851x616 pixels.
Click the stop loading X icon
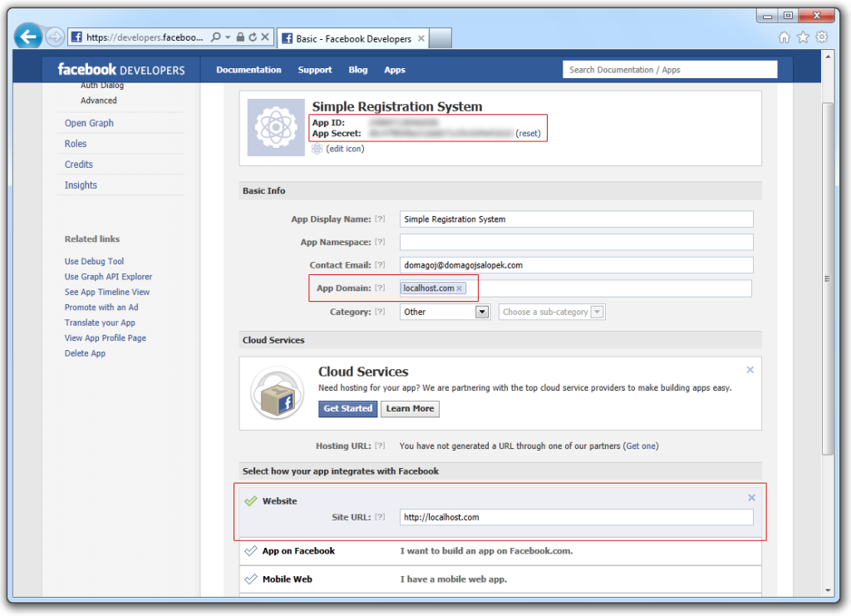(x=265, y=37)
